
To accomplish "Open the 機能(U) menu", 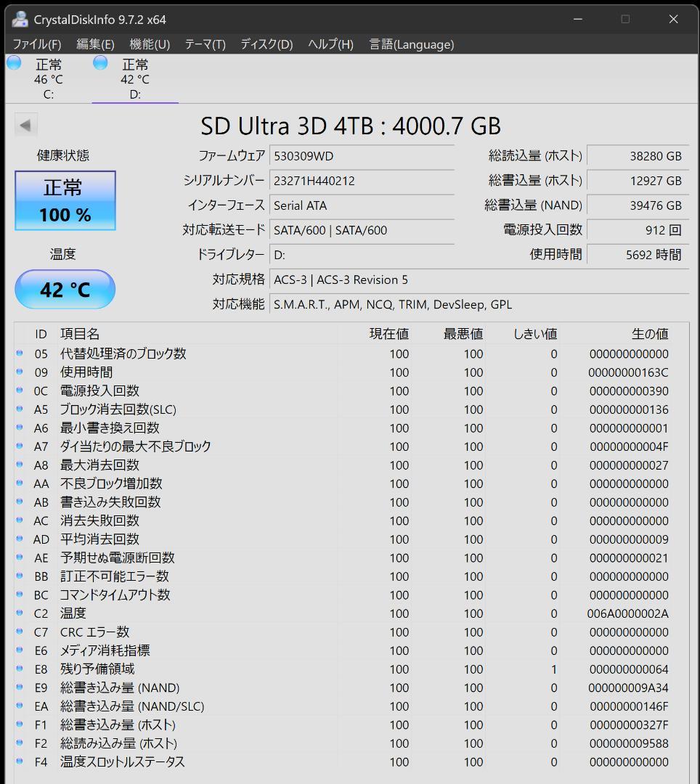I will (150, 44).
